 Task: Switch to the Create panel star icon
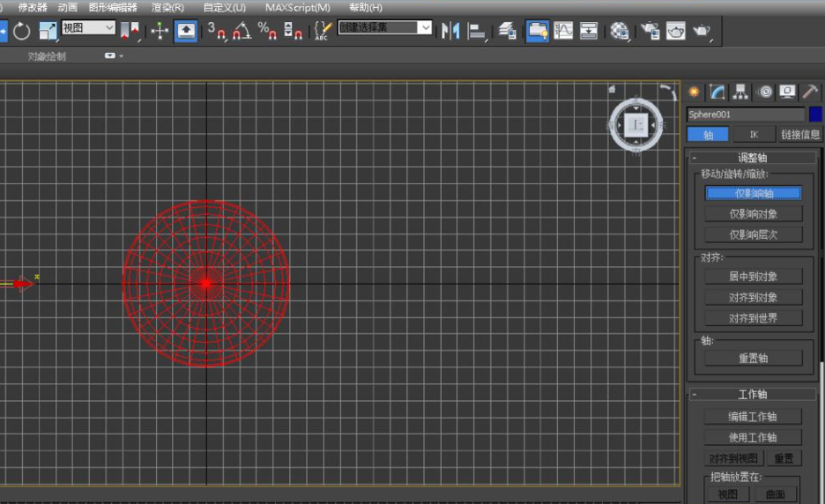coord(695,92)
